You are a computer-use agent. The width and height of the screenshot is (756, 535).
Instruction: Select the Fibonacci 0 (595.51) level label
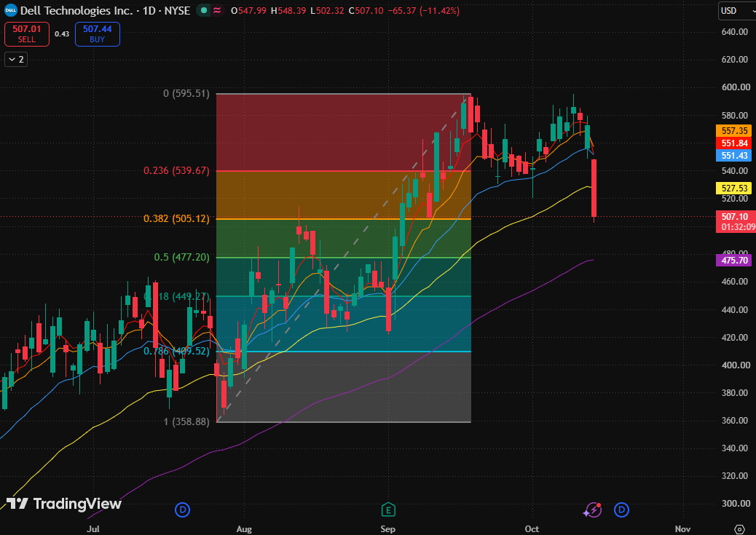click(186, 93)
